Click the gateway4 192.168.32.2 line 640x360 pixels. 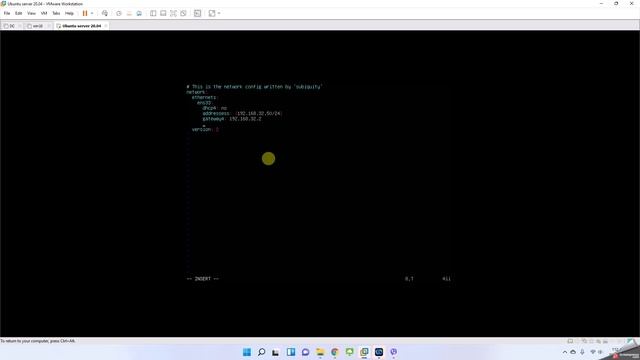(x=232, y=119)
